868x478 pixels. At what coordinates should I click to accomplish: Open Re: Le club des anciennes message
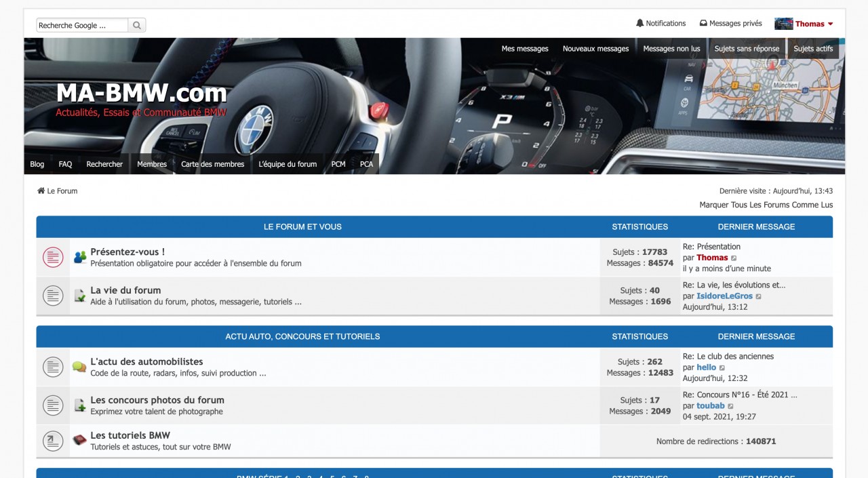(728, 357)
